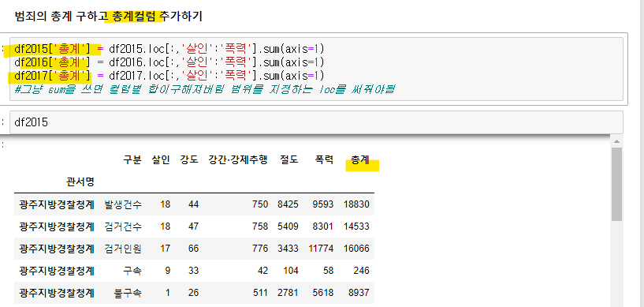The height and width of the screenshot is (307, 644).
Task: Click value 17 in 검거인원 row
Action: 165,249
